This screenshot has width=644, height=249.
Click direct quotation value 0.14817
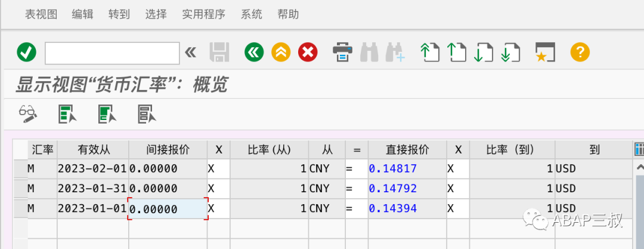point(407,169)
